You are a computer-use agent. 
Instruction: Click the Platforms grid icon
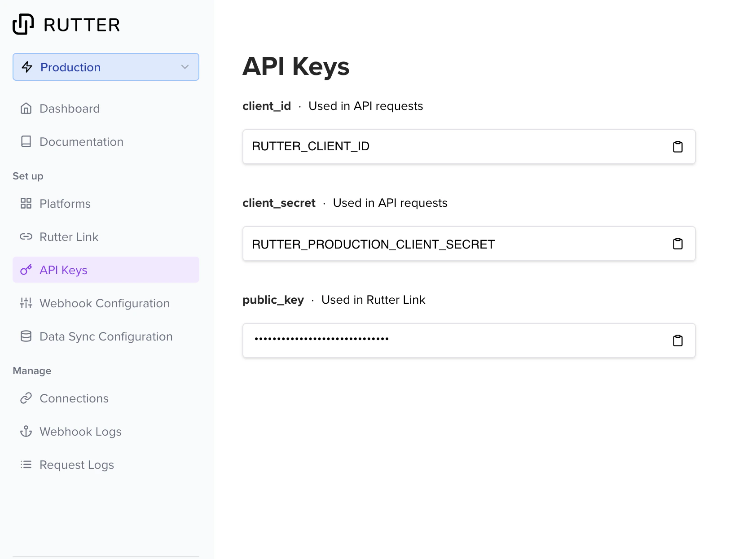26,204
